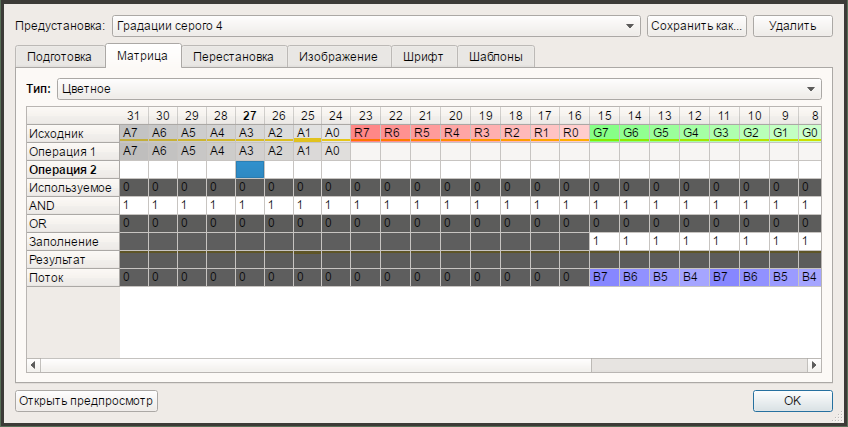The height and width of the screenshot is (427, 848).
Task: Switch to the Шрифт tab
Action: point(423,57)
